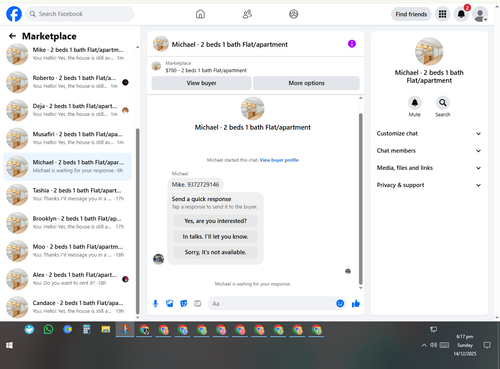The image size is (500, 369).
Task: Open WhatsApp from the taskbar
Action: pyautogui.click(x=48, y=330)
